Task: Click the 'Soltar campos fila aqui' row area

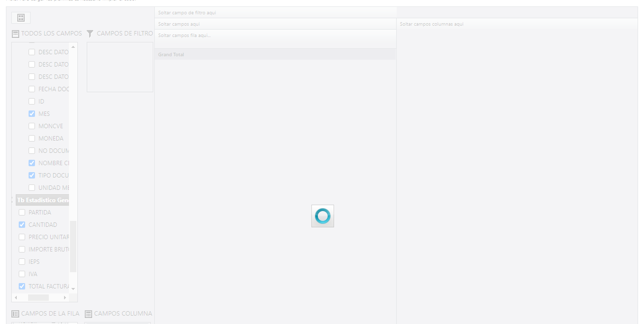Action: 275,39
